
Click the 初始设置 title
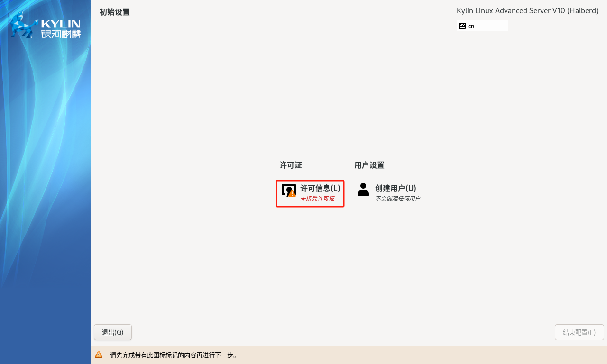point(114,12)
